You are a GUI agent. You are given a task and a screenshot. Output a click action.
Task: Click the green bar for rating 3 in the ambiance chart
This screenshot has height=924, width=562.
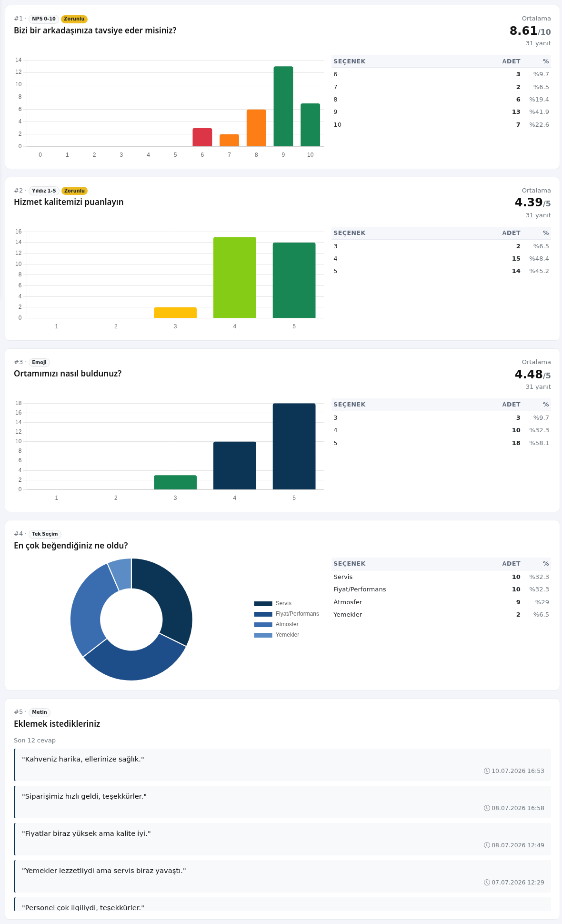175,482
